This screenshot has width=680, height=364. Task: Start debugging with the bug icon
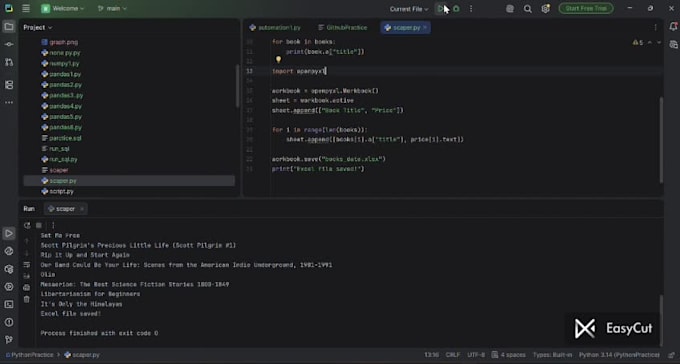(456, 9)
